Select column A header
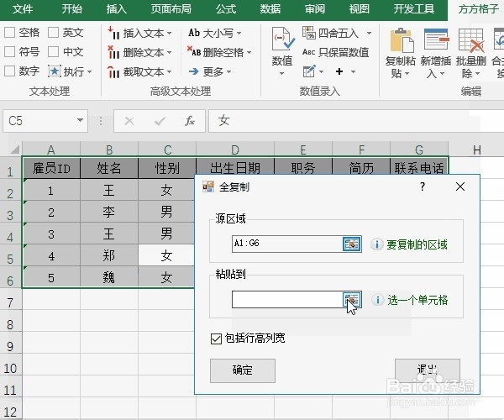 51,150
